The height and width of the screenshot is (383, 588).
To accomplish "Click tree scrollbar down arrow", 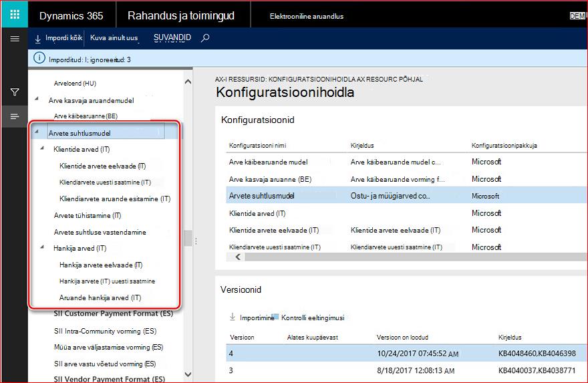I will (x=188, y=374).
